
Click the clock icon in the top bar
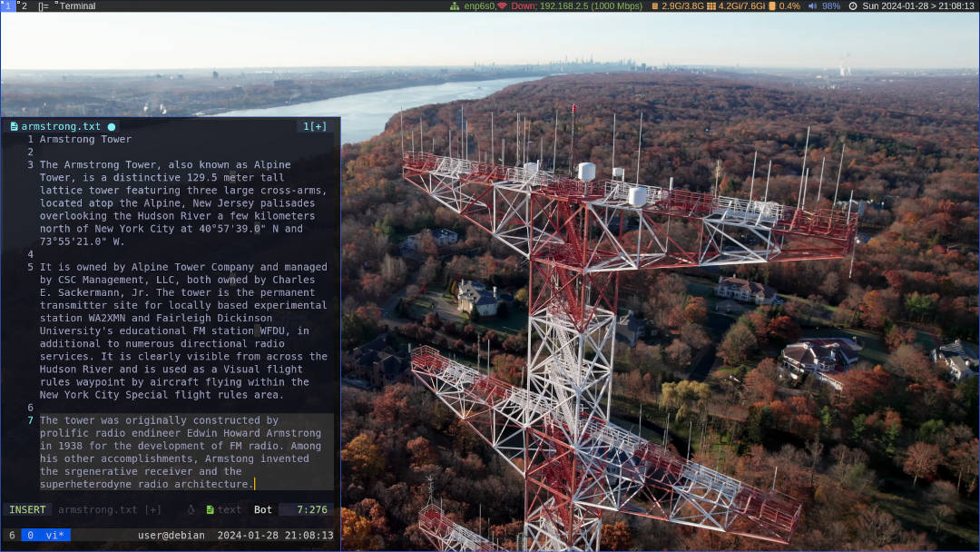[852, 6]
